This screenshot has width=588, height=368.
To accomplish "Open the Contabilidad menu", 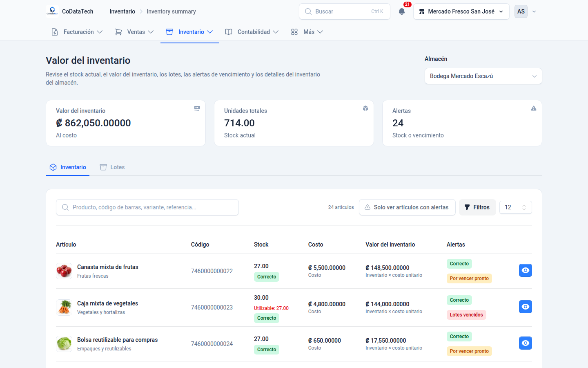I will click(252, 32).
